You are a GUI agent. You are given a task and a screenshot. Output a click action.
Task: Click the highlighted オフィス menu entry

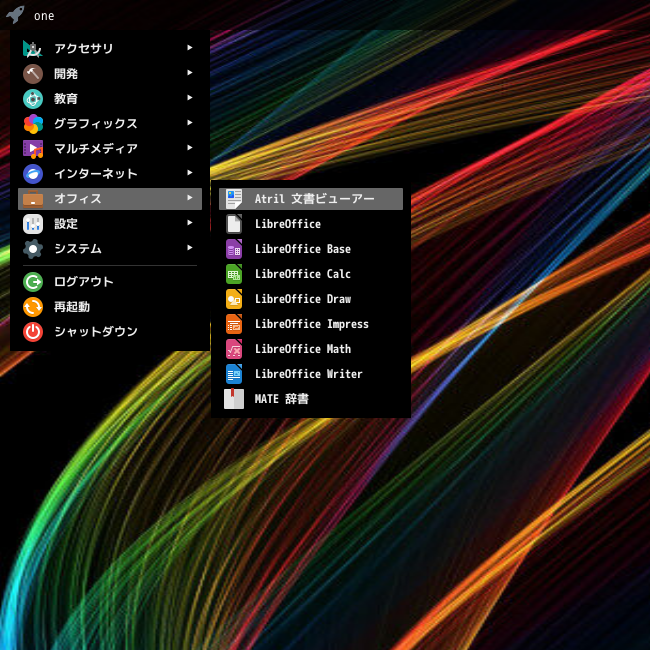110,199
